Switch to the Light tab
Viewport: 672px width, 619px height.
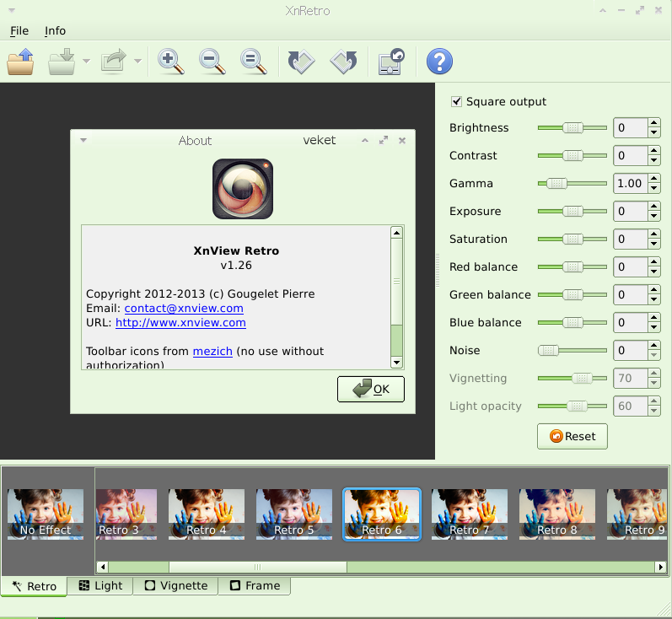tap(100, 585)
